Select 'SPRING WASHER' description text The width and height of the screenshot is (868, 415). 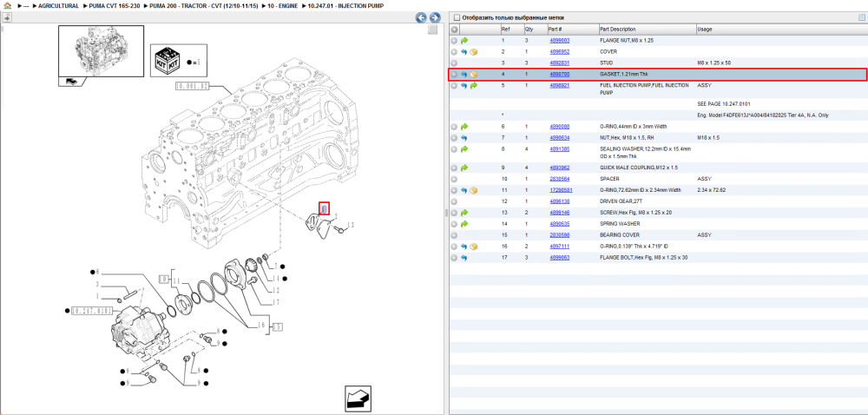point(620,223)
